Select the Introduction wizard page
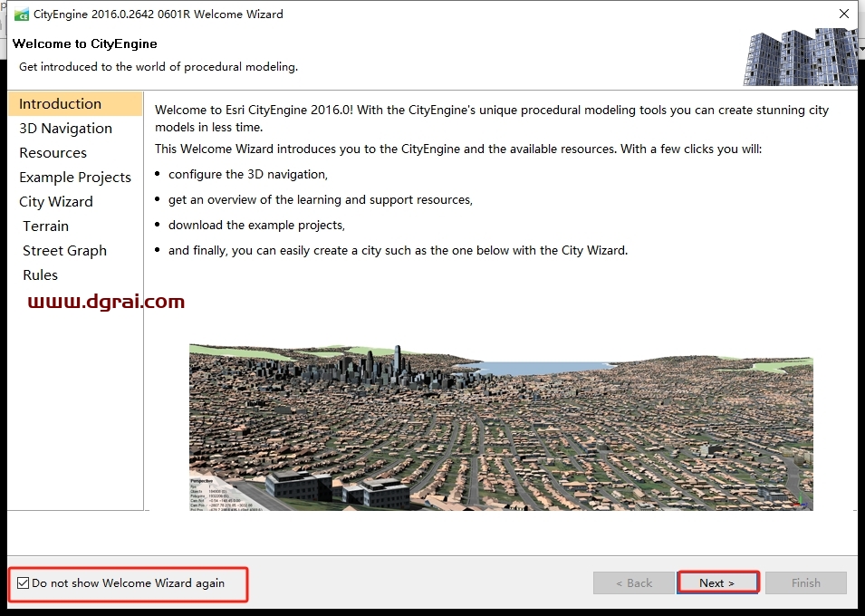The image size is (865, 616). click(75, 104)
